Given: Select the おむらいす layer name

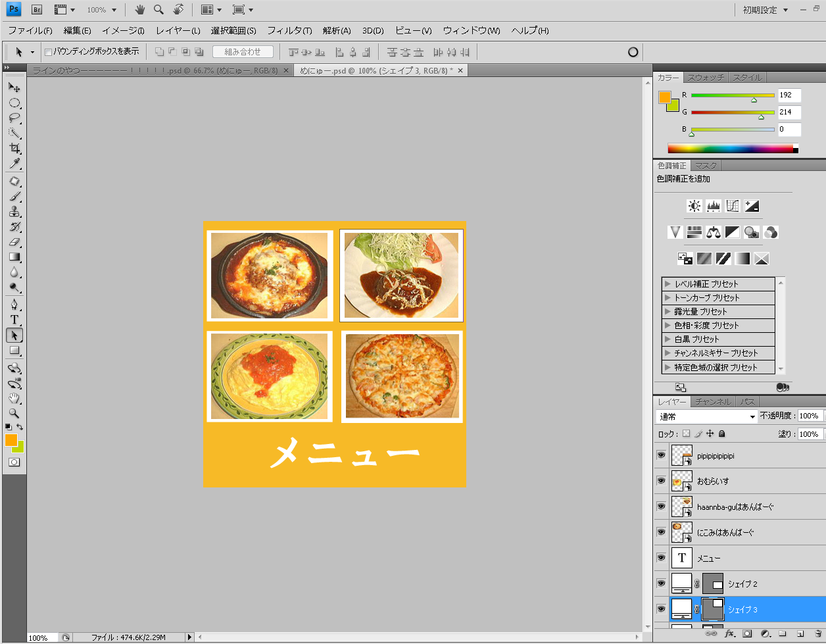Looking at the screenshot, I should pyautogui.click(x=714, y=482).
